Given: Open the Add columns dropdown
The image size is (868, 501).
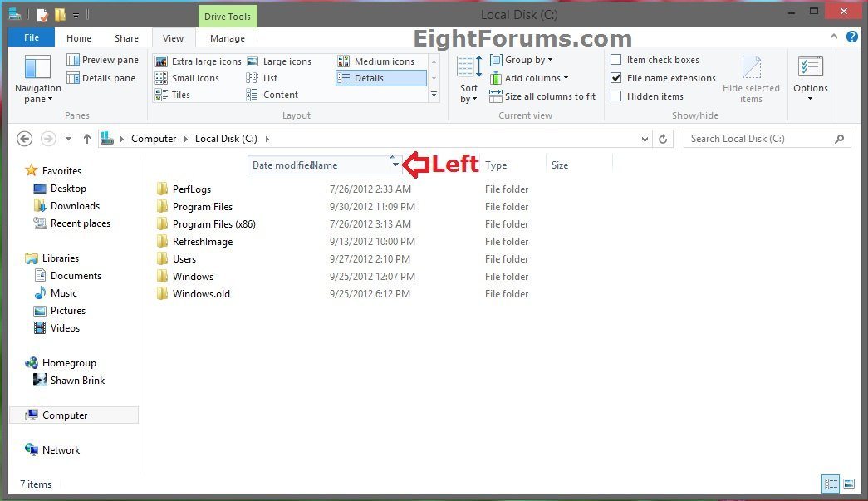Looking at the screenshot, I should point(530,78).
